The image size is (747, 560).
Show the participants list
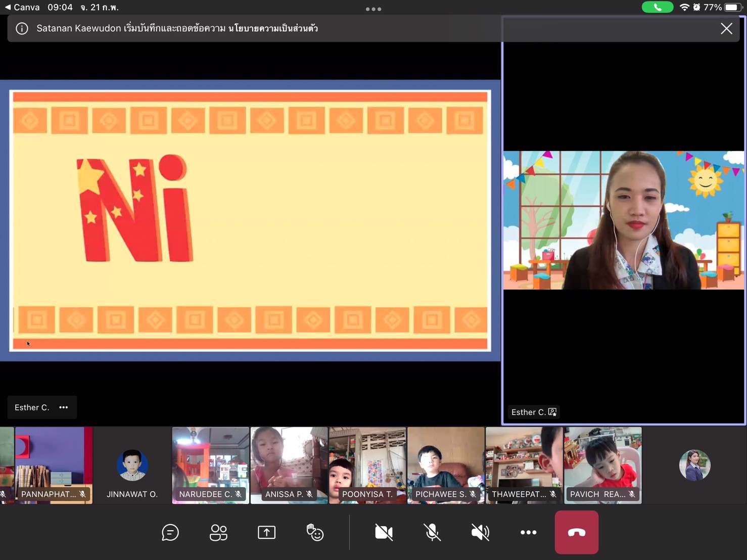[x=218, y=532]
